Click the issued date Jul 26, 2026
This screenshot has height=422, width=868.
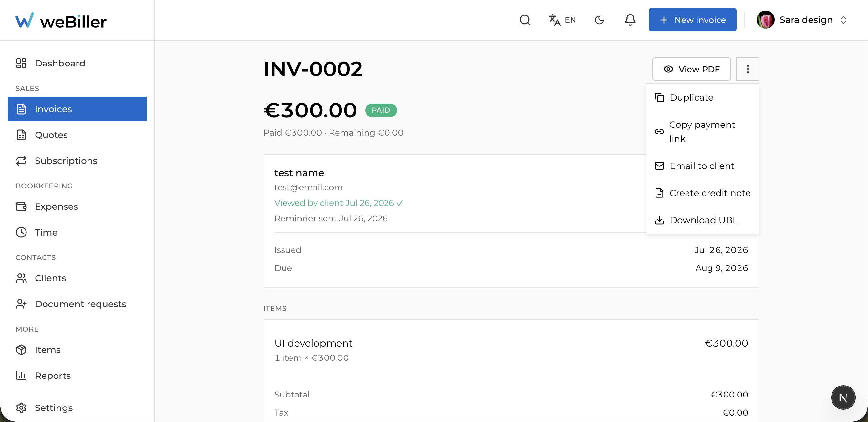point(721,250)
